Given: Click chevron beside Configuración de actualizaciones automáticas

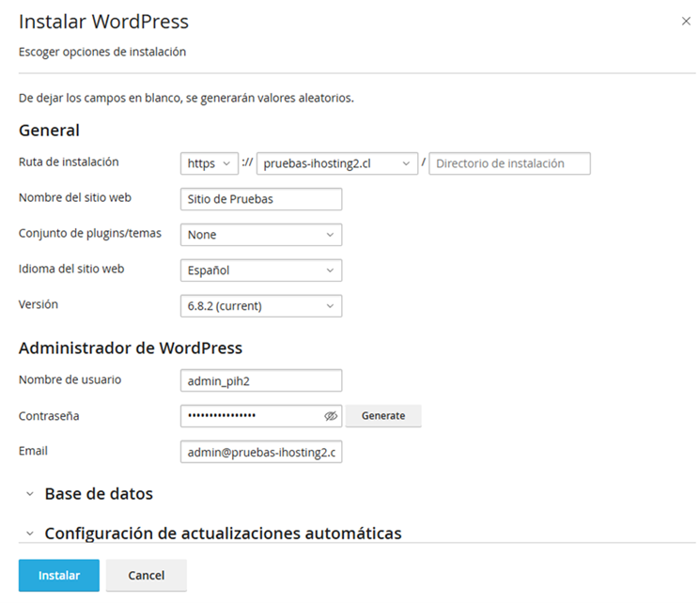Looking at the screenshot, I should [30, 533].
